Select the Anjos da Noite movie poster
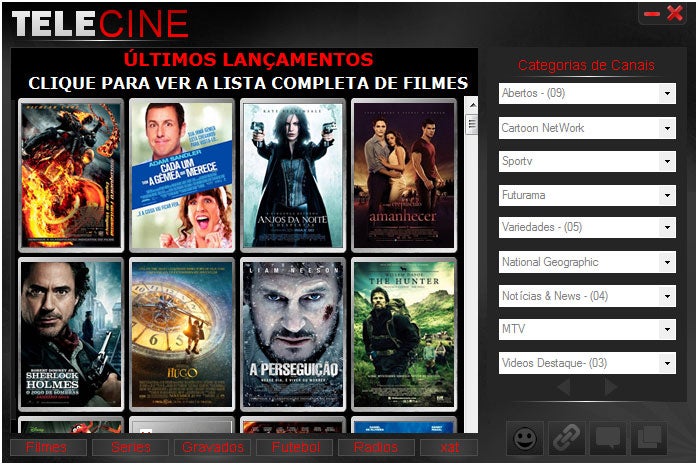Screen dimensions: 699x465 (x=293, y=175)
